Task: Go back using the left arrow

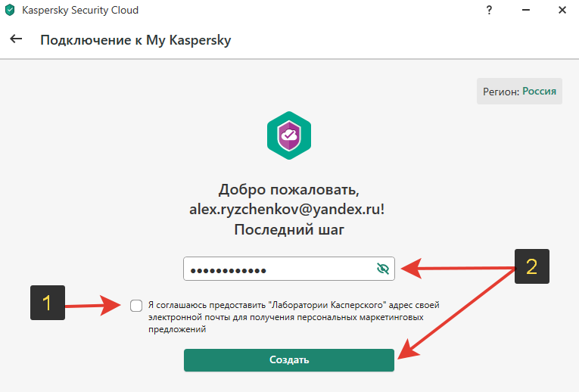Action: 16,39
